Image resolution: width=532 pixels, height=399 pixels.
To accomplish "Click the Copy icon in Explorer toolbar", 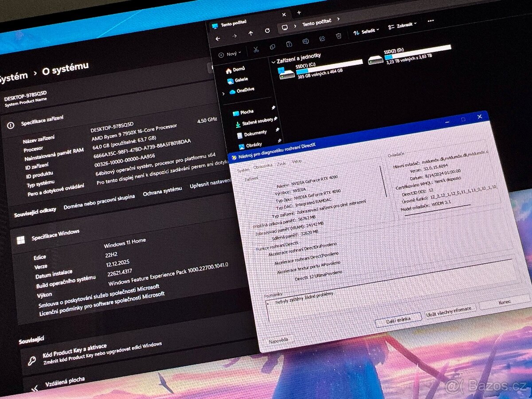I will point(273,47).
